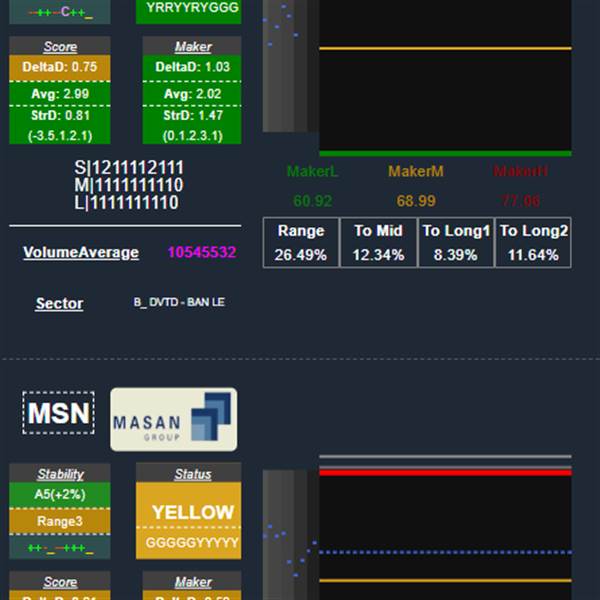Viewport: 600px width, 600px height.
Task: Select the Stability header in MSN card
Action: coord(60,474)
